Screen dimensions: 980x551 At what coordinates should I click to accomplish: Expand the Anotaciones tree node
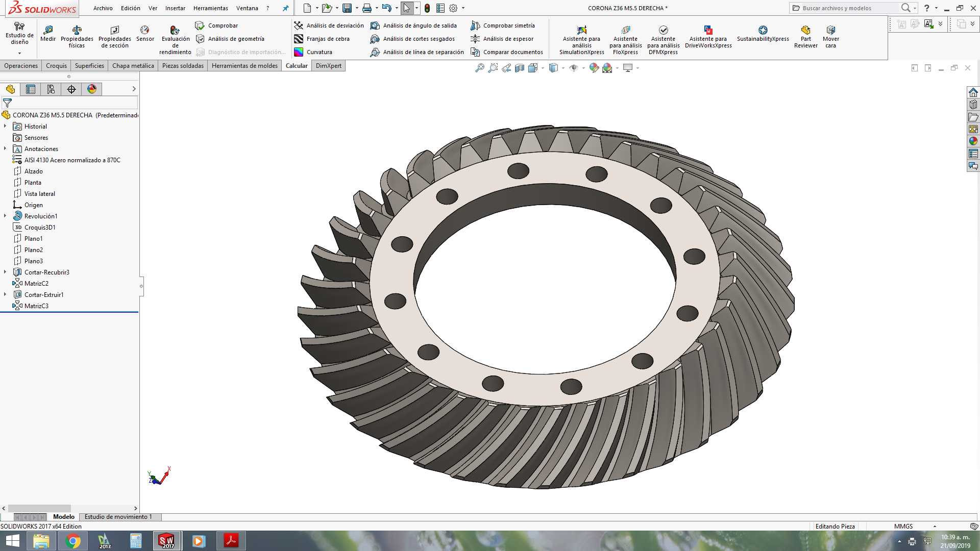[x=5, y=148]
